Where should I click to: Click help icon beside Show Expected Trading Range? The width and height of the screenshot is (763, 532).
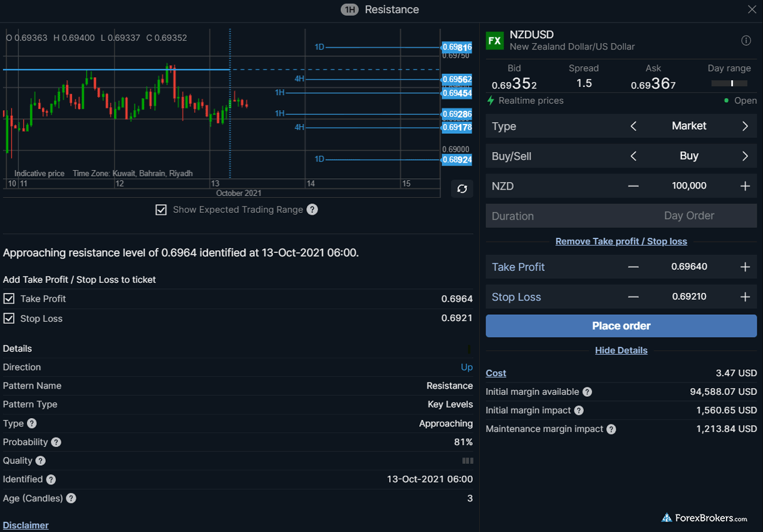coord(312,210)
